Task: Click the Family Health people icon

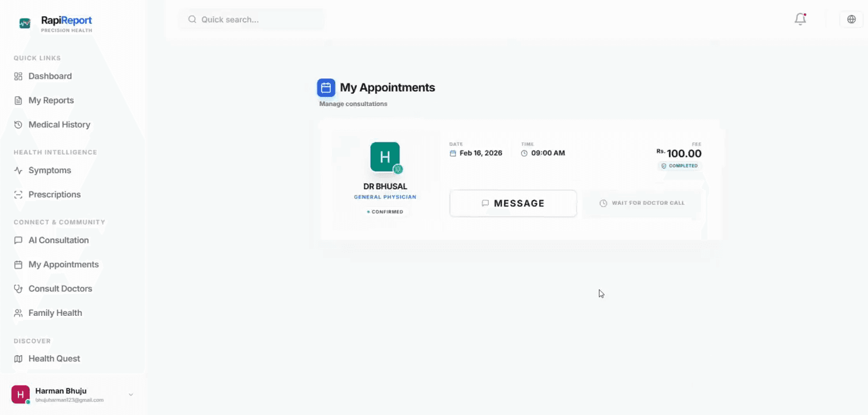Action: (18, 313)
